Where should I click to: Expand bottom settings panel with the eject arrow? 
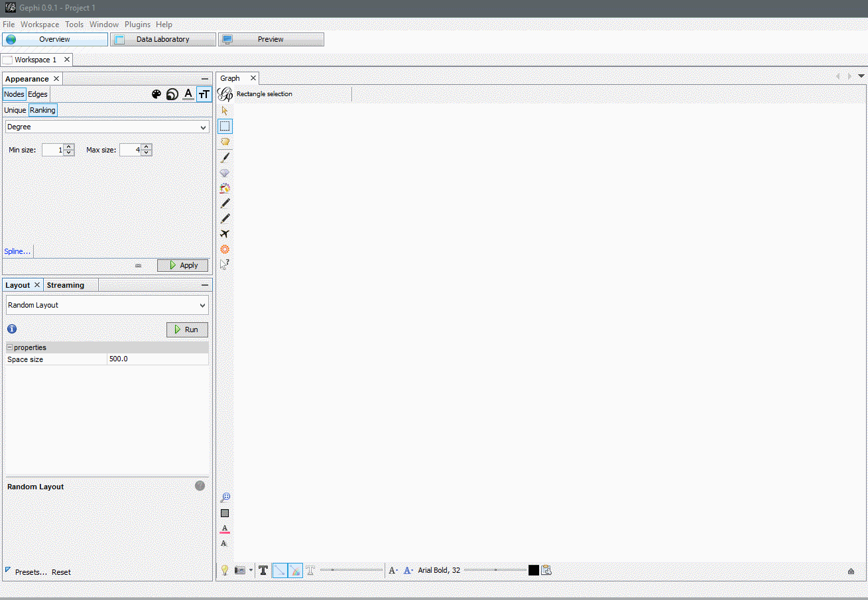(851, 571)
